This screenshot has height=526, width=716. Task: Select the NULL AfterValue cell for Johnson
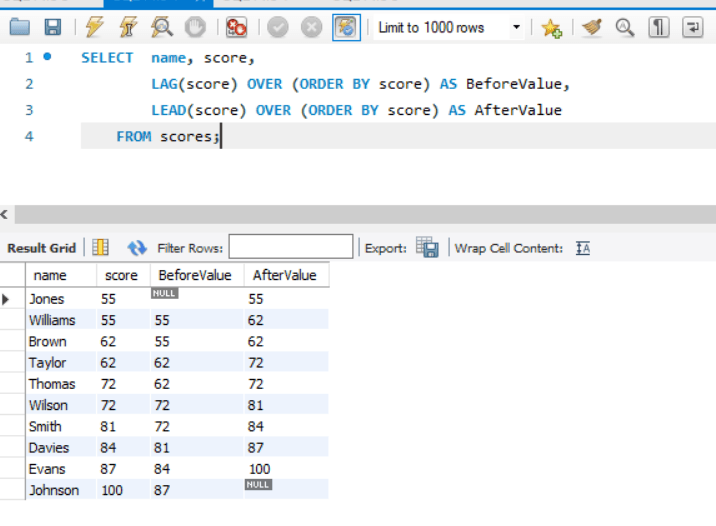286,490
